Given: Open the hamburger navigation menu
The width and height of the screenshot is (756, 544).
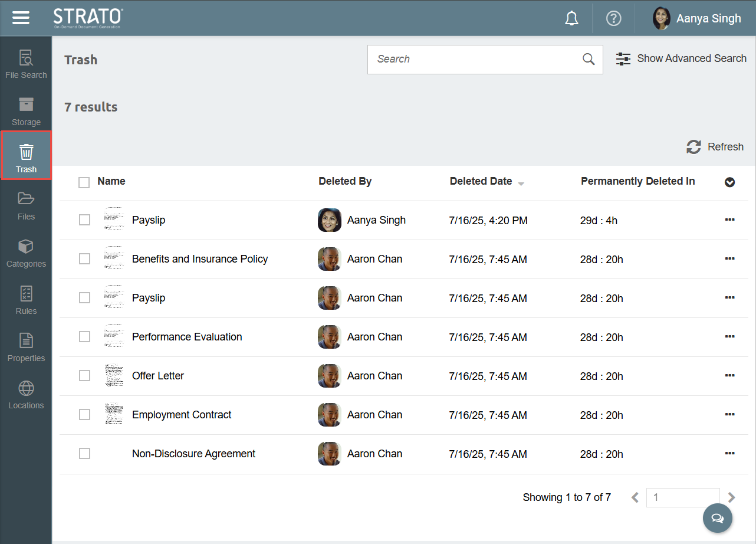Looking at the screenshot, I should (x=21, y=18).
